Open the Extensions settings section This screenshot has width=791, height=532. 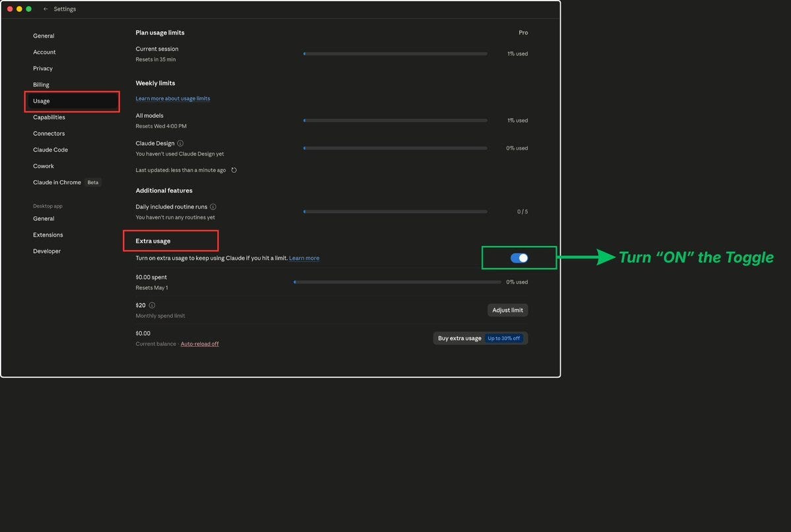click(x=48, y=235)
